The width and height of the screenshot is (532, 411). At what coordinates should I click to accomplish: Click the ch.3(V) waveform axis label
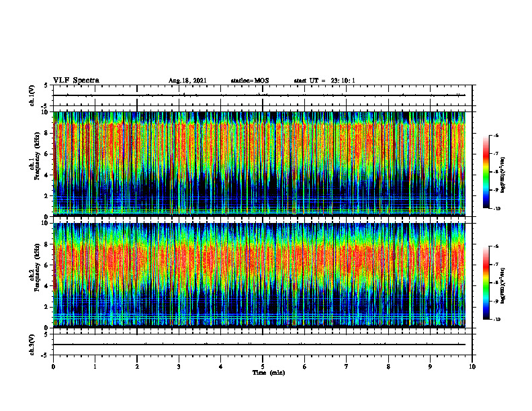click(32, 345)
